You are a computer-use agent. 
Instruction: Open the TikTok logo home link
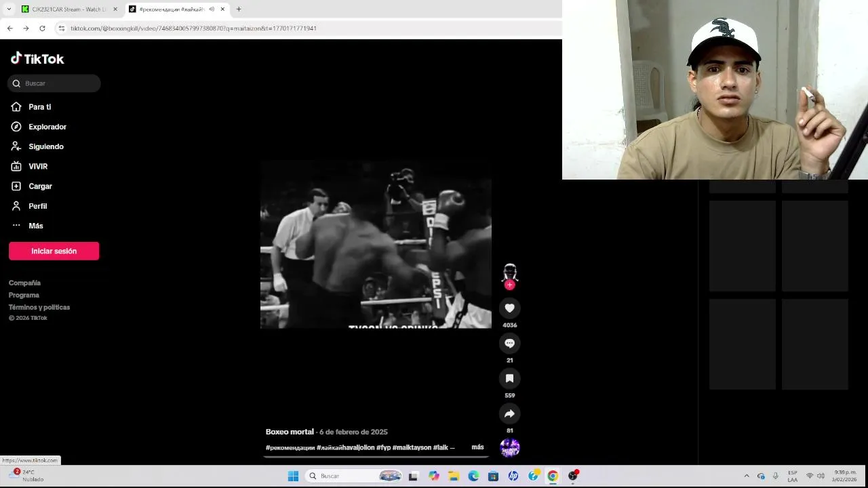(x=37, y=58)
